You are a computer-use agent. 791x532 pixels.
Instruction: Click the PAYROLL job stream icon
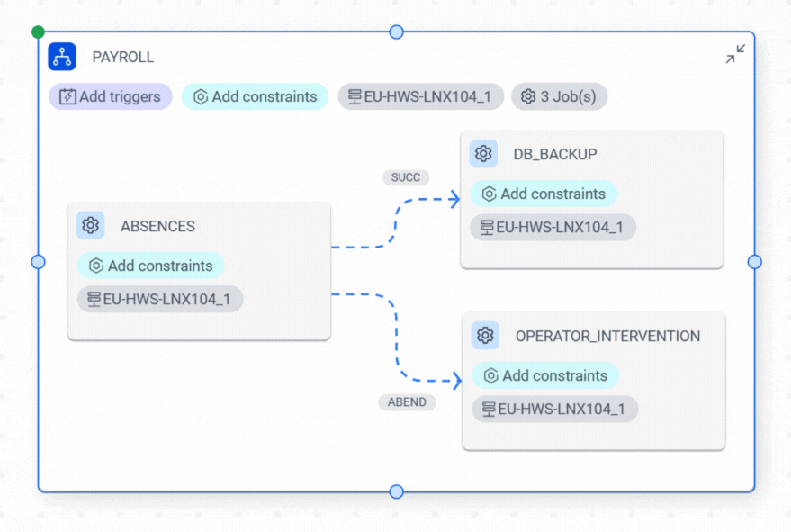[x=62, y=57]
